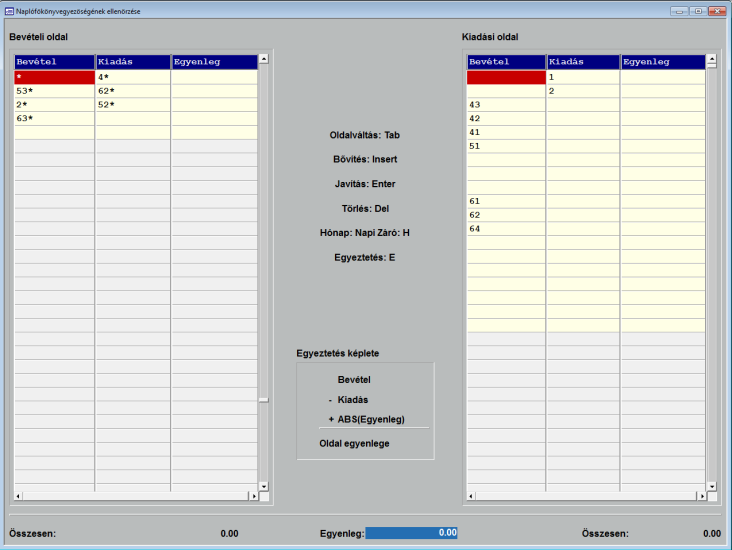Click left table's horizontal scroll left arrow

(18, 496)
